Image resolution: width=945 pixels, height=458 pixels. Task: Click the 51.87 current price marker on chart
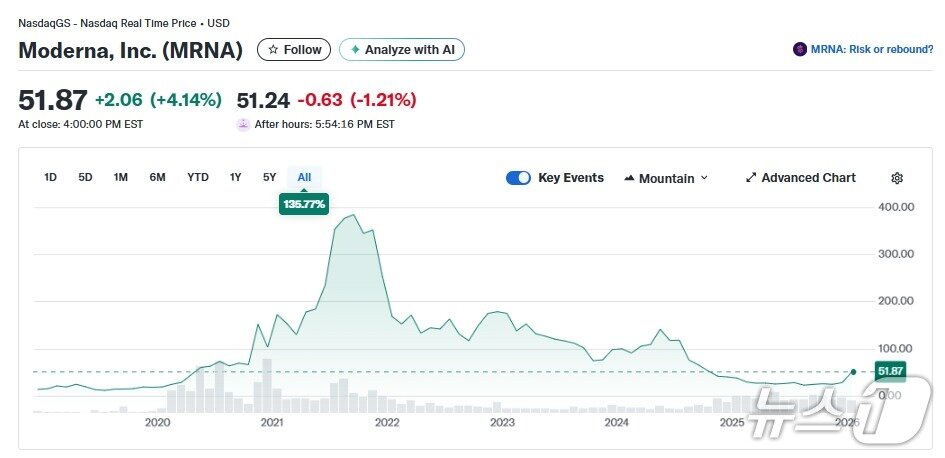click(889, 371)
